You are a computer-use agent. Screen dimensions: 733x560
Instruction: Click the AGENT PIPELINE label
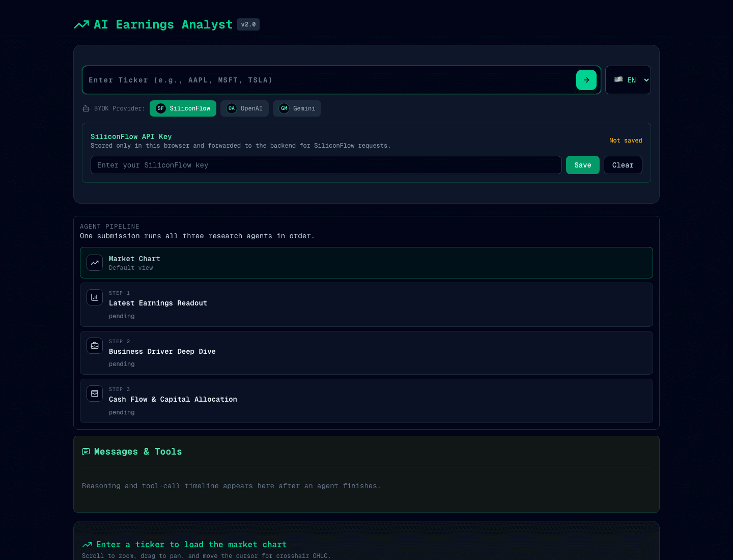click(109, 227)
